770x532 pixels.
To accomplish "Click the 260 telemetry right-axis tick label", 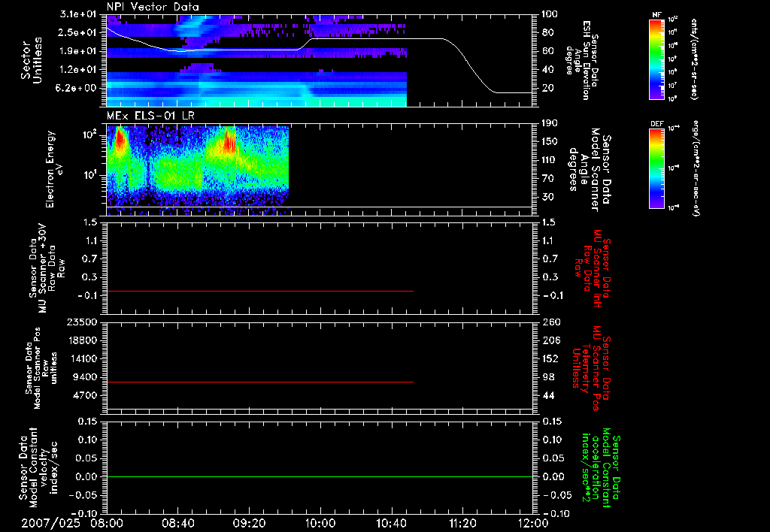I will 551,322.
